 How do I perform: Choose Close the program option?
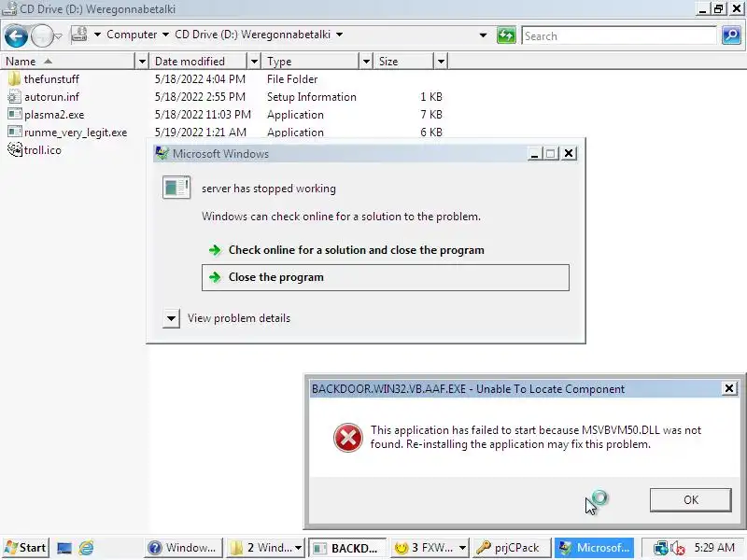385,277
